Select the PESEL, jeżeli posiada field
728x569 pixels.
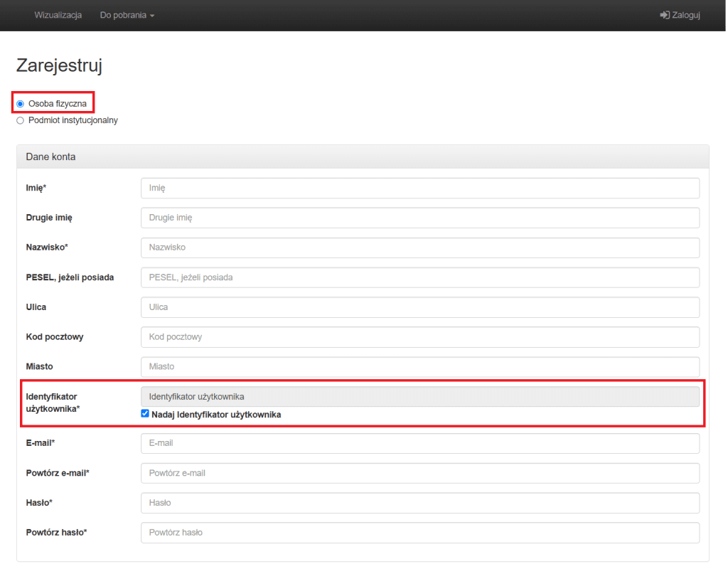click(419, 277)
